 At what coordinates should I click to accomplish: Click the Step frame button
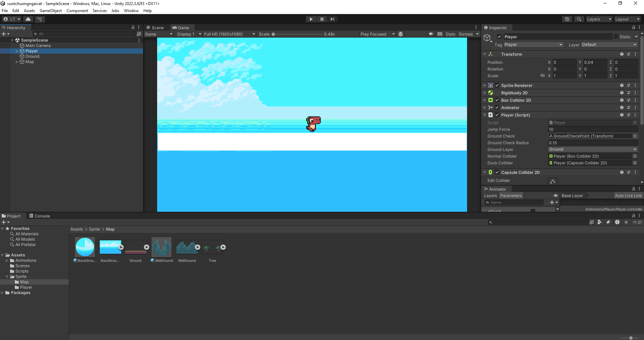[x=332, y=19]
